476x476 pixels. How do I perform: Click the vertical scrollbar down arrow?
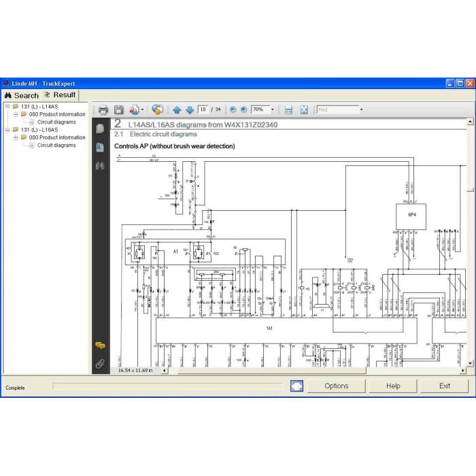click(x=470, y=363)
